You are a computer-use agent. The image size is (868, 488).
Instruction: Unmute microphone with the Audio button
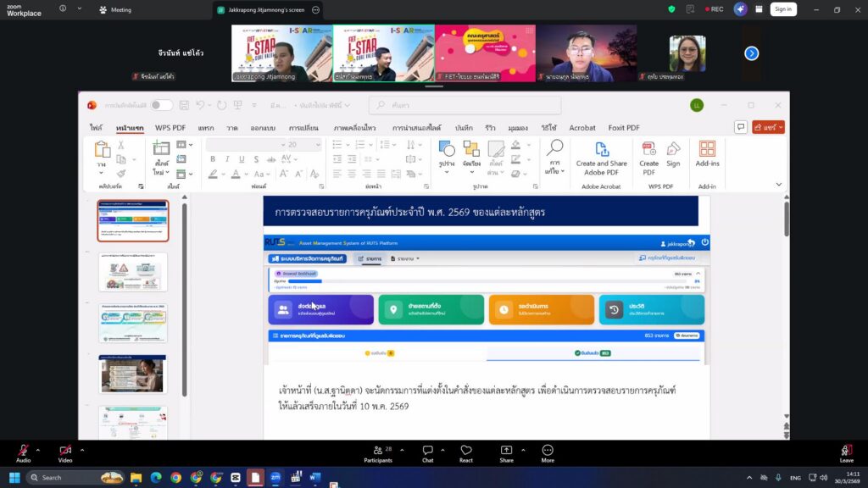tap(23, 450)
